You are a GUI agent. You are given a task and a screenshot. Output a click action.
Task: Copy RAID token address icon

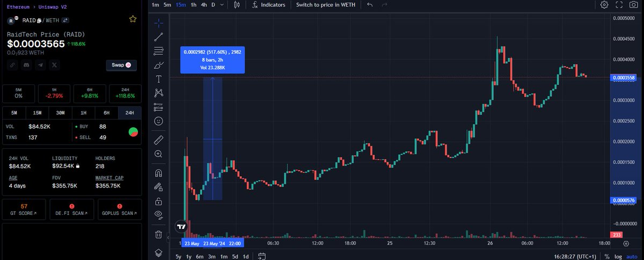39,20
